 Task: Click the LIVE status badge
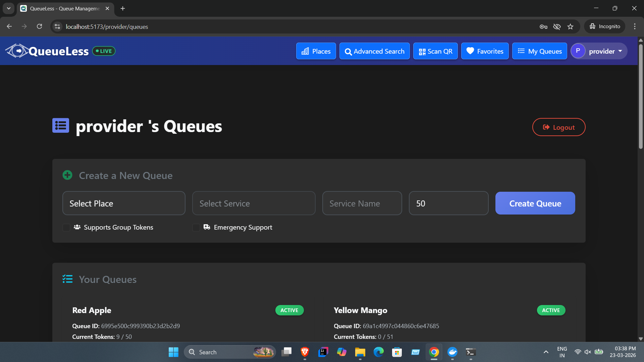click(104, 51)
